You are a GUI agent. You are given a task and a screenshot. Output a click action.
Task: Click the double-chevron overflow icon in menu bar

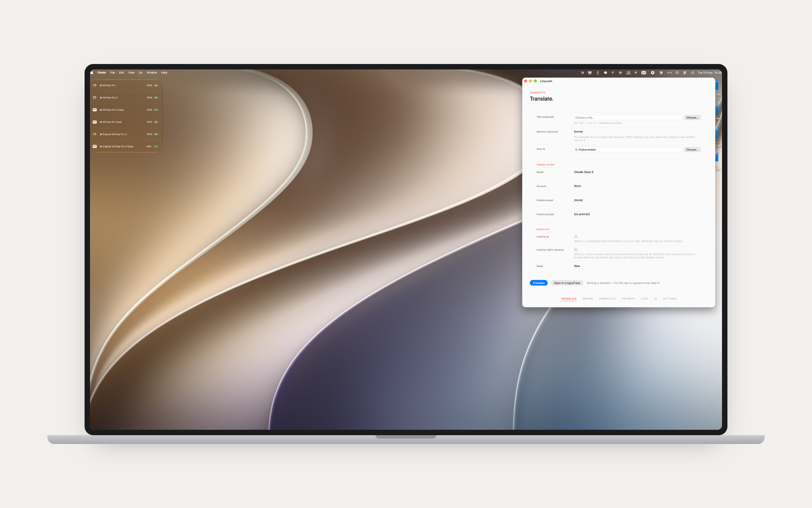point(582,72)
